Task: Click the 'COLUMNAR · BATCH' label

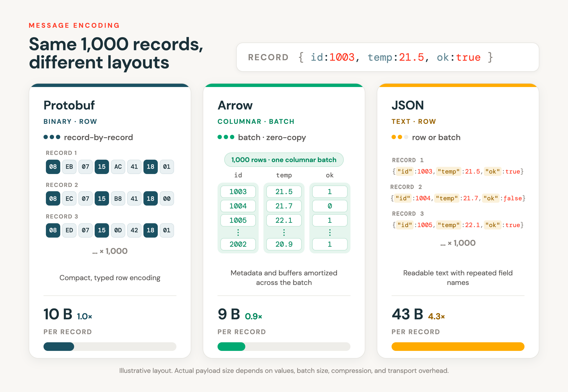Action: 256,121
